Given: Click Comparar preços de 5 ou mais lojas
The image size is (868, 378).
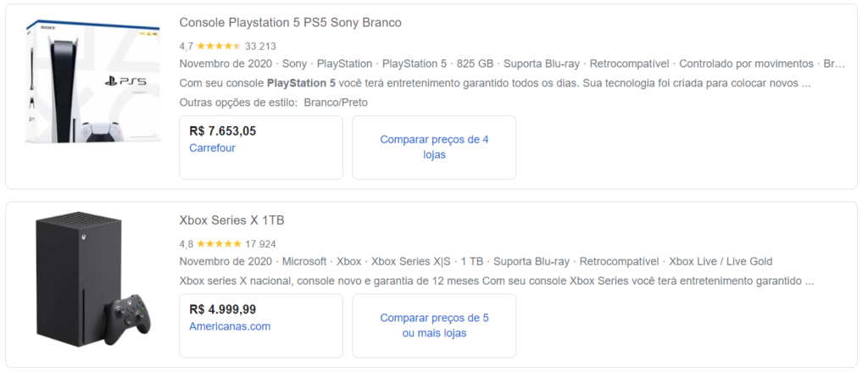Looking at the screenshot, I should (x=434, y=325).
